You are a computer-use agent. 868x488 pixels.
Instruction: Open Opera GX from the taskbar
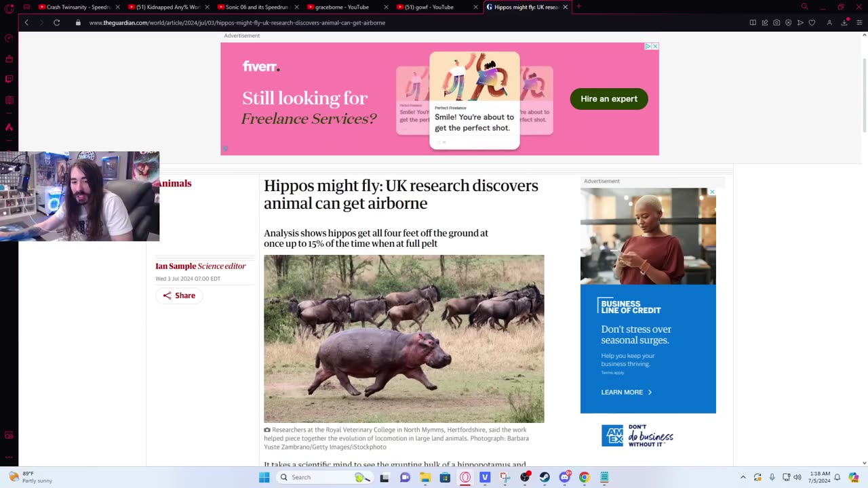[465, 477]
